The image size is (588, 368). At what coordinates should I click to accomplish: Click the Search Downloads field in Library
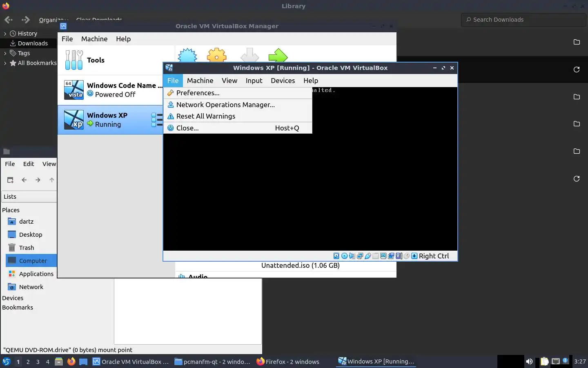pos(524,20)
